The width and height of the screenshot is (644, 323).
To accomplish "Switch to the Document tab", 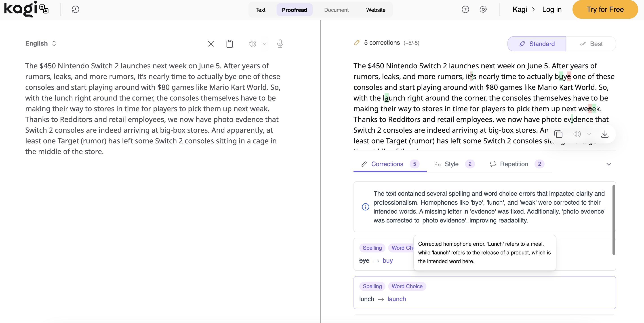I will point(336,10).
